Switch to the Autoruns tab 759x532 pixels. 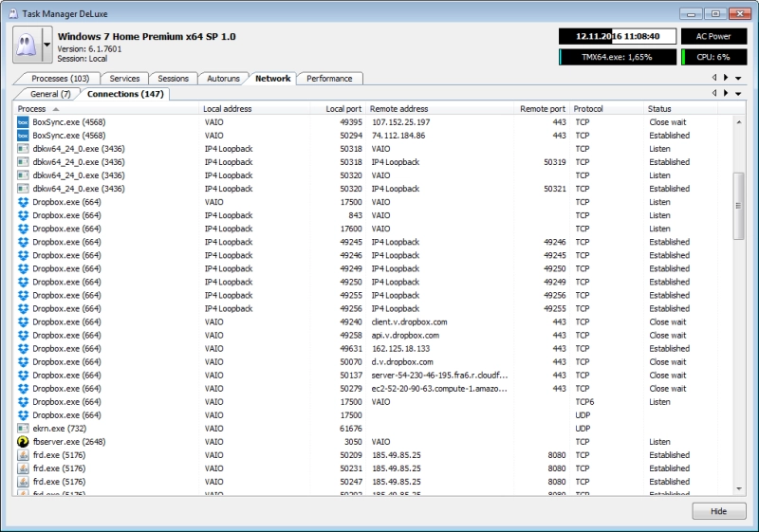(223, 79)
